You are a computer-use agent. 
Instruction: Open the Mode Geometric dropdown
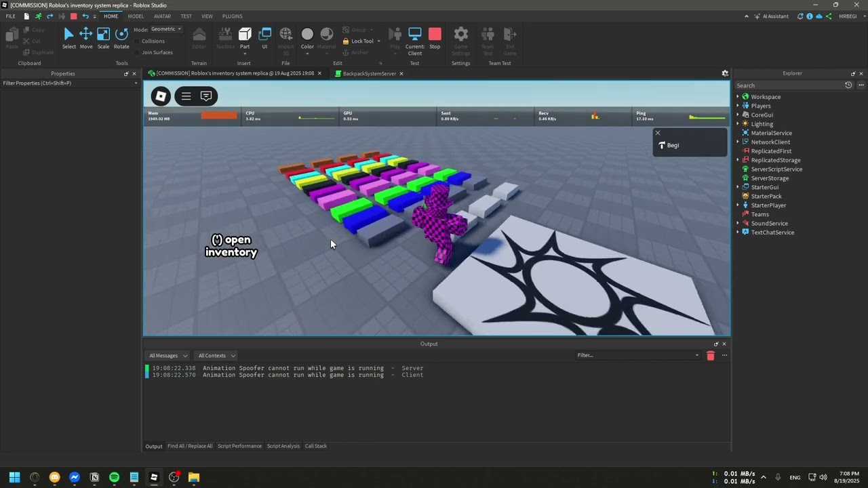click(x=166, y=29)
